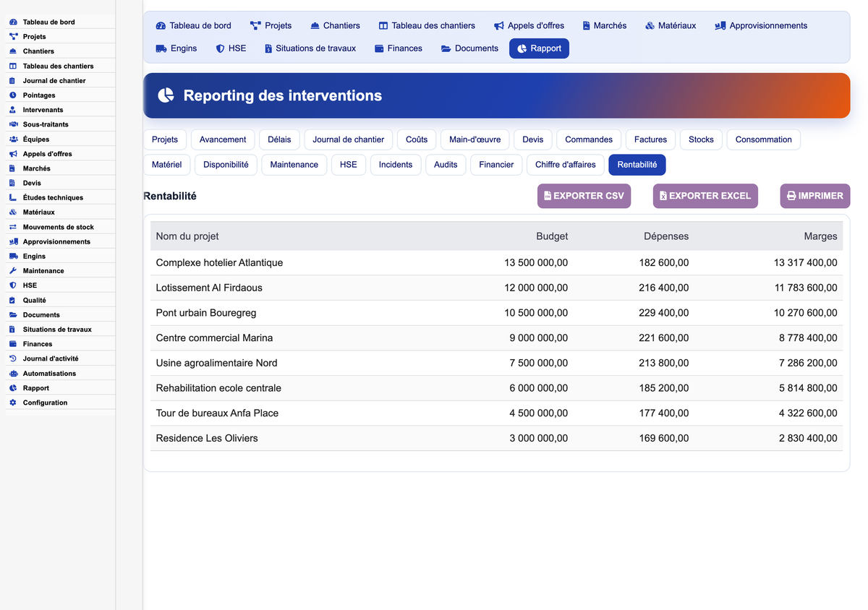
Task: Click the Marges column header
Action: pyautogui.click(x=820, y=236)
